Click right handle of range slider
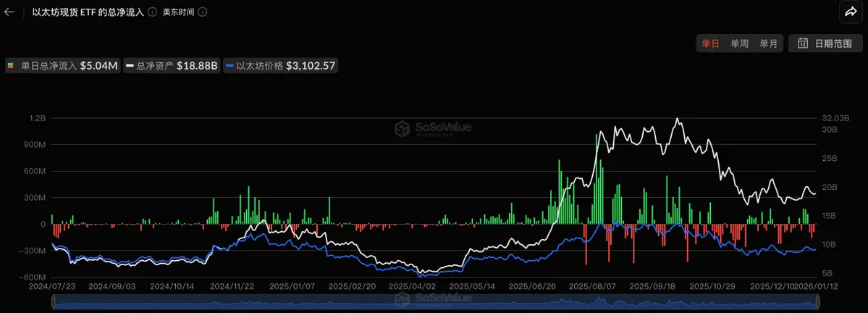Screen dimensions: 868x313 [x=817, y=302]
